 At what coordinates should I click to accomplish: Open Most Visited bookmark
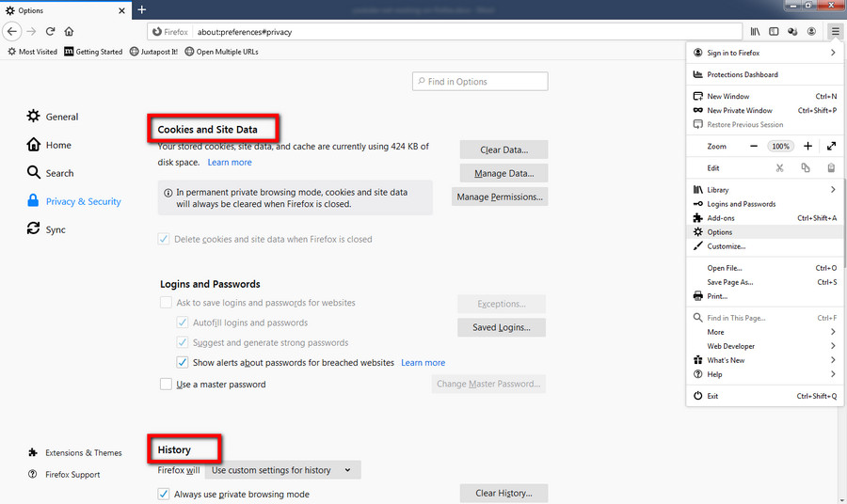[32, 52]
